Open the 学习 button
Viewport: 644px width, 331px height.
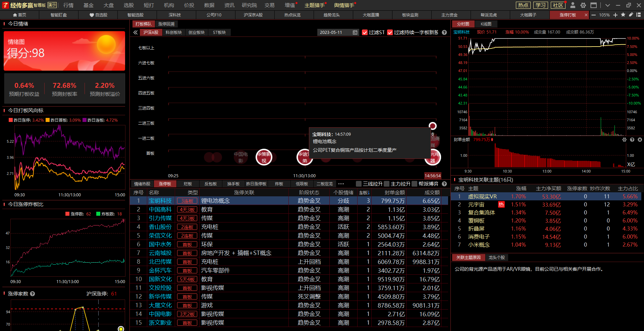pos(540,5)
